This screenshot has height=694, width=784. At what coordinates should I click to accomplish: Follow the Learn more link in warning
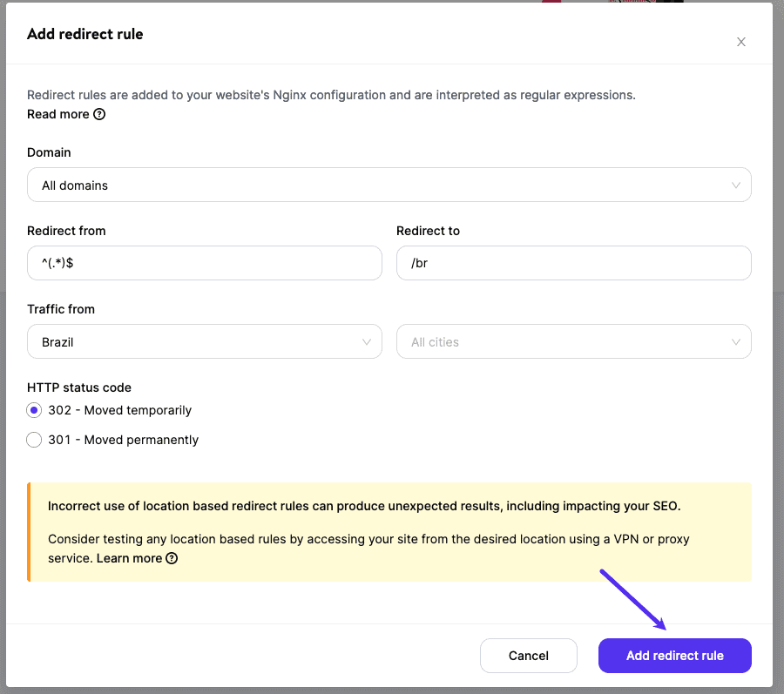129,558
